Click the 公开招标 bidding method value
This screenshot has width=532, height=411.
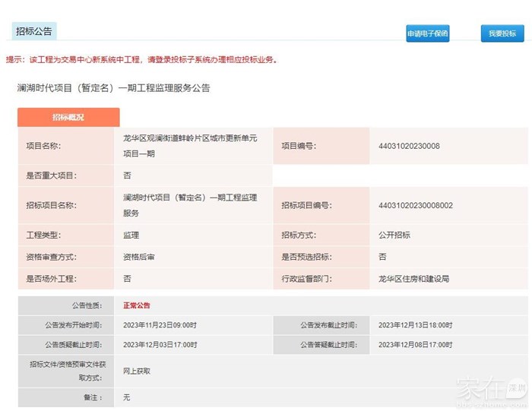click(394, 236)
